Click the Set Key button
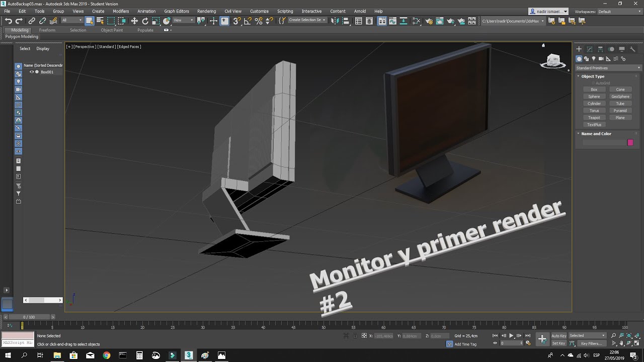The width and height of the screenshot is (644, 362). point(559,343)
